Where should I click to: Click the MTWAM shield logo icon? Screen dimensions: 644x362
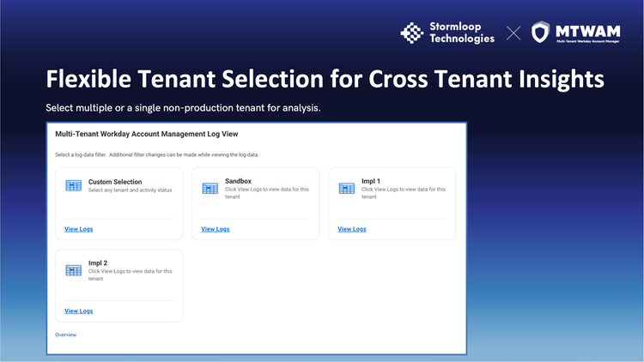[x=541, y=33]
